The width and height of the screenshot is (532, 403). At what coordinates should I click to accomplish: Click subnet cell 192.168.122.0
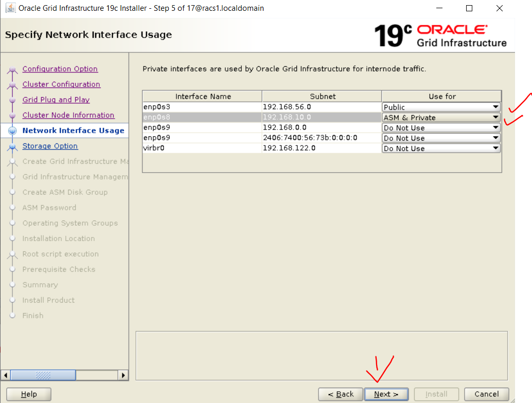coord(322,148)
